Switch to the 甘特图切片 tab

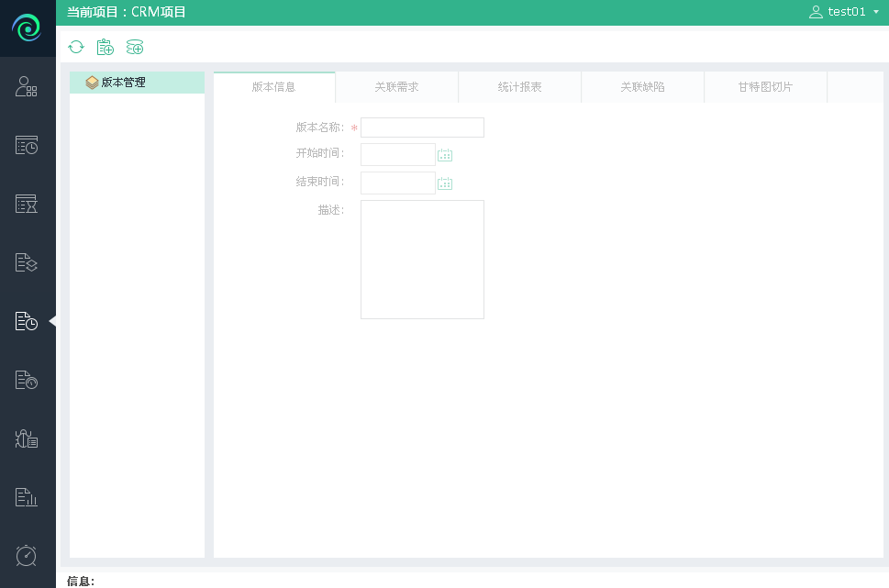(766, 87)
